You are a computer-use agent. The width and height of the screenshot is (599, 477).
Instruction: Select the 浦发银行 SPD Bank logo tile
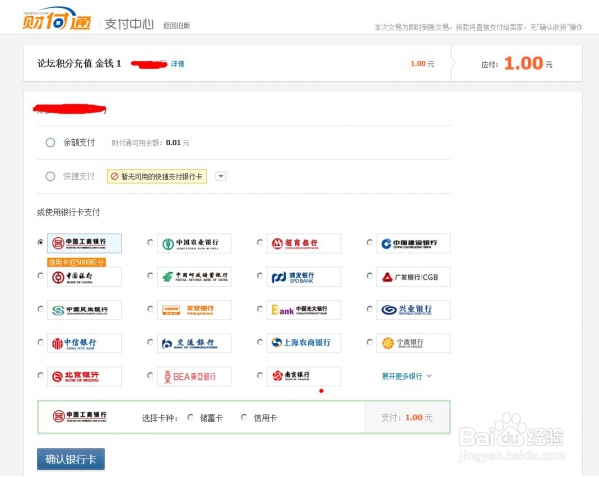click(x=304, y=276)
